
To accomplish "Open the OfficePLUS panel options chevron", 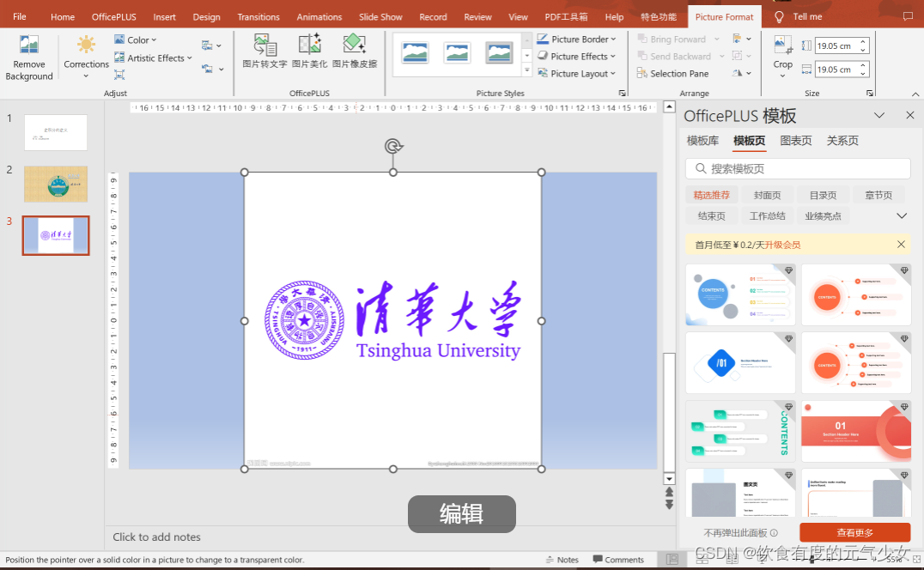I will tap(878, 115).
